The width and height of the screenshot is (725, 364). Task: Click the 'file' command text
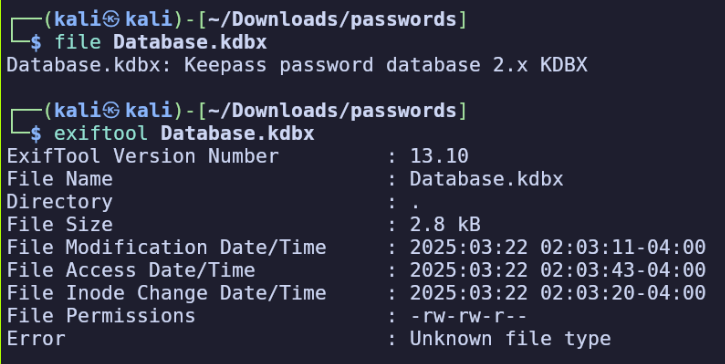click(x=78, y=42)
